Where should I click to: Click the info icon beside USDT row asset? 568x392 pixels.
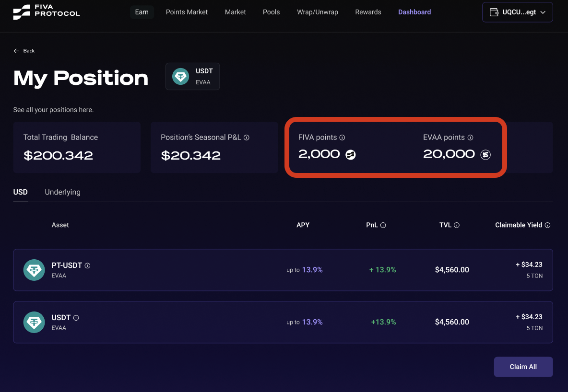(76, 318)
